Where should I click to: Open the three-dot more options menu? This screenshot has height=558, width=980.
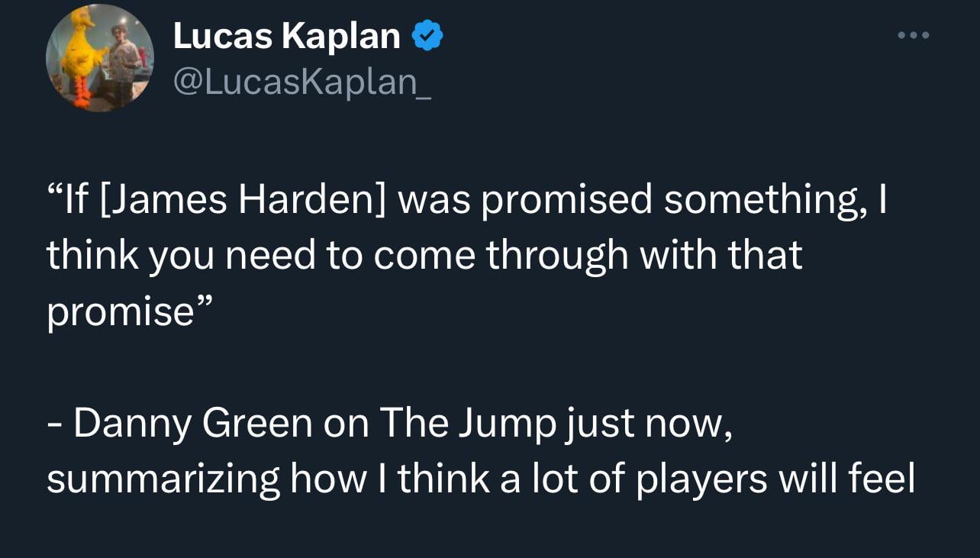click(914, 35)
